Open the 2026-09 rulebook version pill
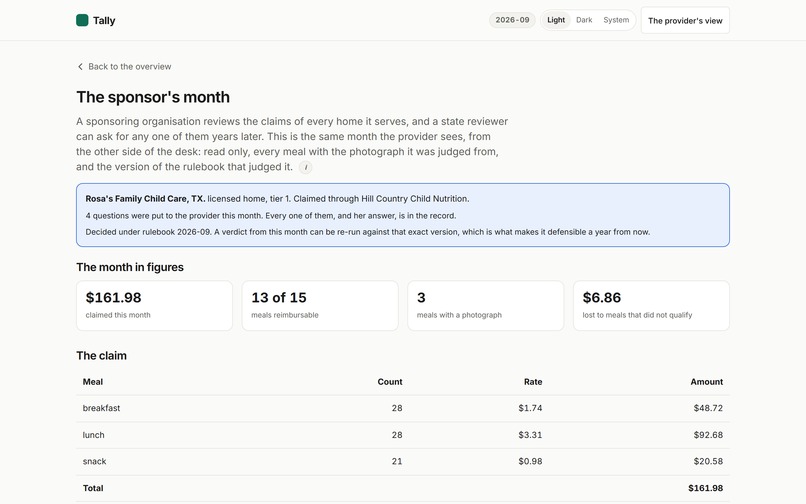 [512, 20]
